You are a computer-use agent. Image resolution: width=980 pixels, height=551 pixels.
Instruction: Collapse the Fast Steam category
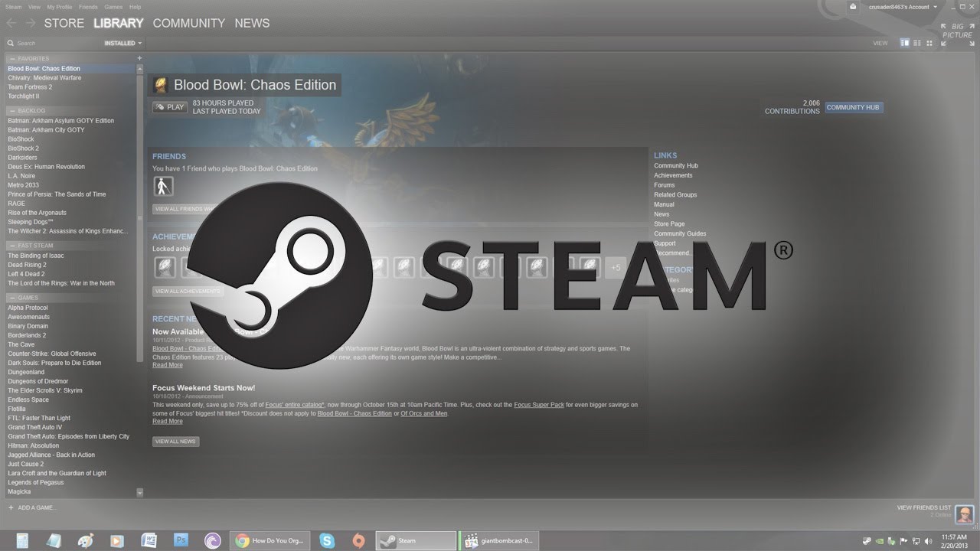pyautogui.click(x=12, y=246)
